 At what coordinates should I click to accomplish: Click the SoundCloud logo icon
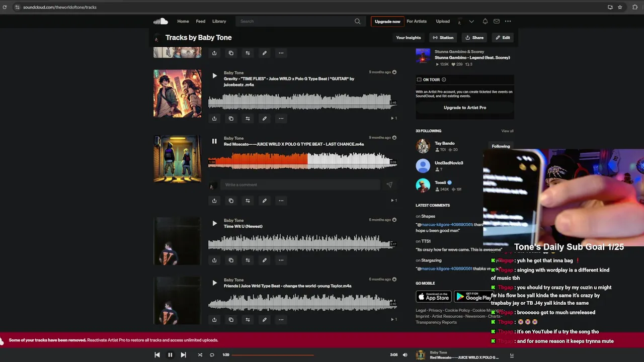[x=160, y=21]
